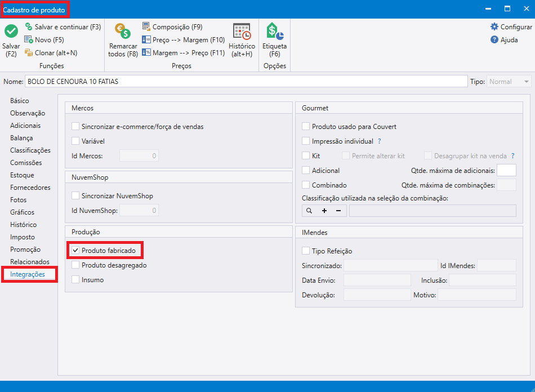Check the Tipo Refeição checkbox
The height and width of the screenshot is (392, 535).
(x=306, y=251)
